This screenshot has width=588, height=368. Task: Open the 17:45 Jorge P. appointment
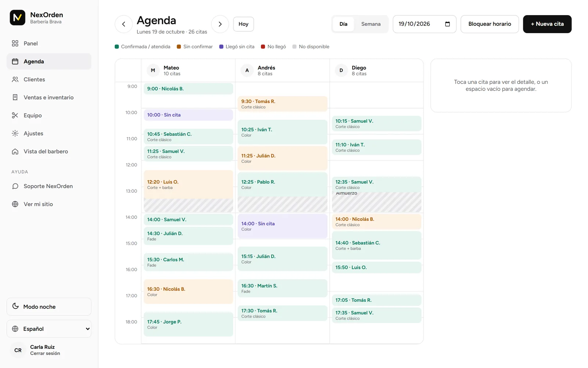[x=188, y=324]
